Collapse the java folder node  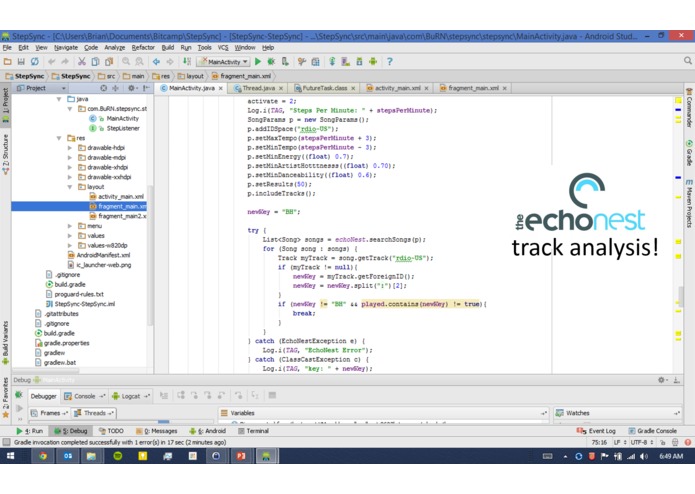(x=59, y=99)
